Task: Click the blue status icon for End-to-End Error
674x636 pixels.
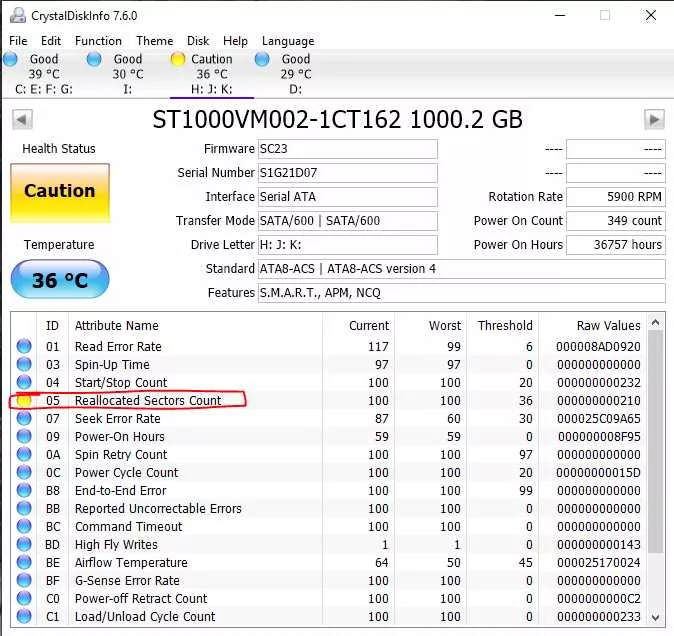Action: pos(24,490)
